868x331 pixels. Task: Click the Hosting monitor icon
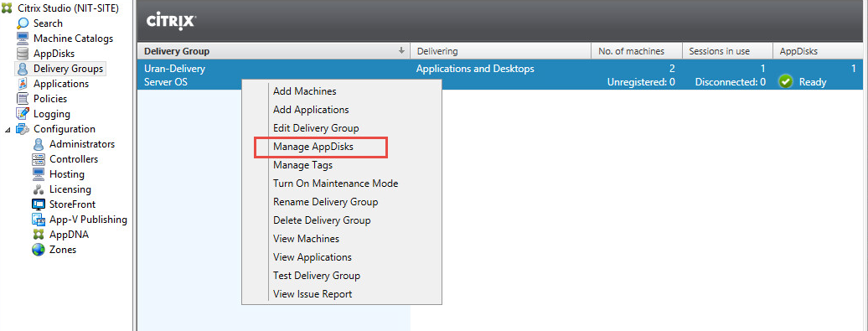[x=39, y=174]
